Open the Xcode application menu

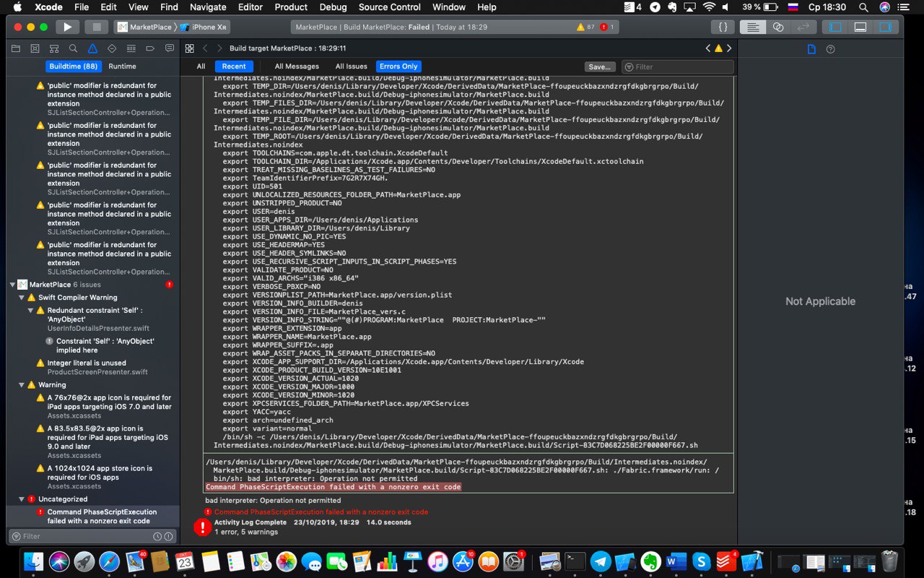click(48, 7)
